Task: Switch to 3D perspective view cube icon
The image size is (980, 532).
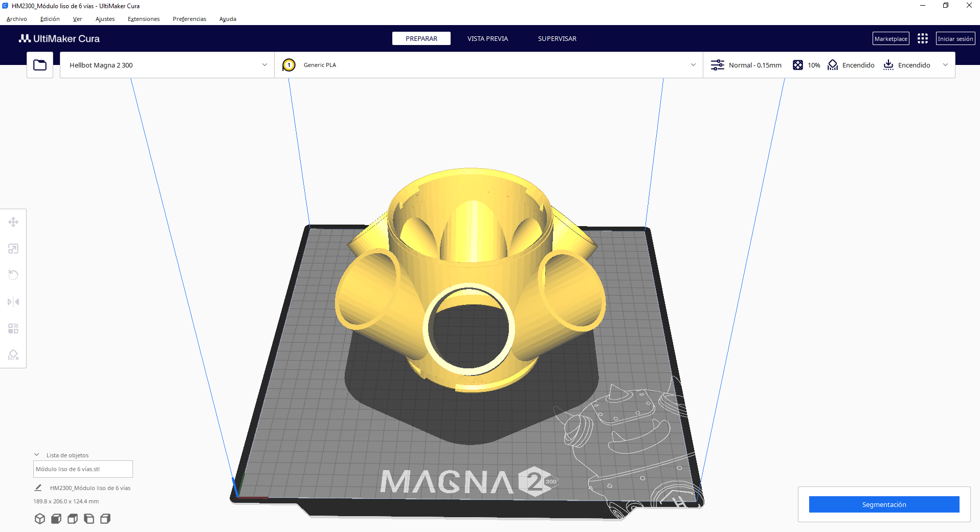Action: [40, 519]
